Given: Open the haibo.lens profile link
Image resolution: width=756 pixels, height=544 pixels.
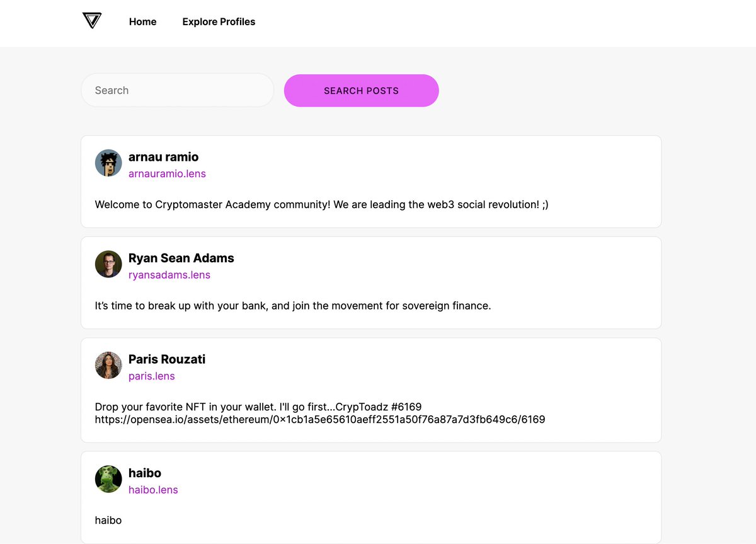Looking at the screenshot, I should (153, 490).
